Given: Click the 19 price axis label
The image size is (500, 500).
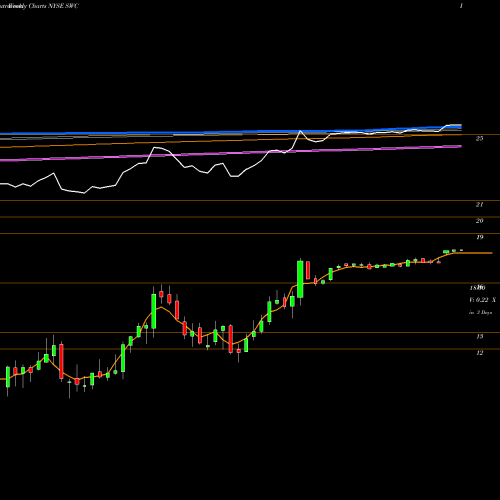Looking at the screenshot, I should (x=479, y=237).
